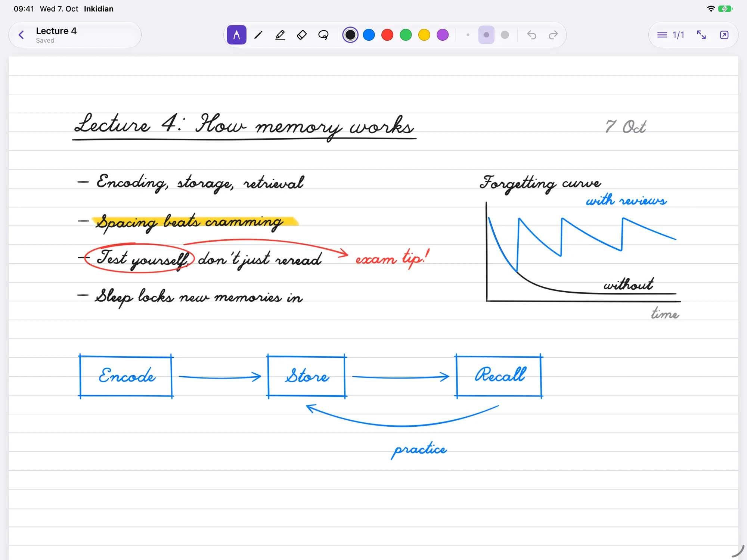Pick the yellow ink color
This screenshot has width=747, height=560.
point(424,35)
